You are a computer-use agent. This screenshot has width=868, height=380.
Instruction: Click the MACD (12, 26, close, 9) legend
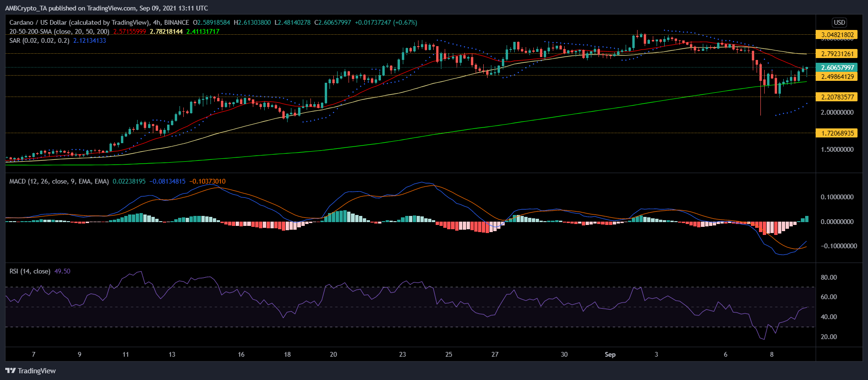tap(59, 181)
